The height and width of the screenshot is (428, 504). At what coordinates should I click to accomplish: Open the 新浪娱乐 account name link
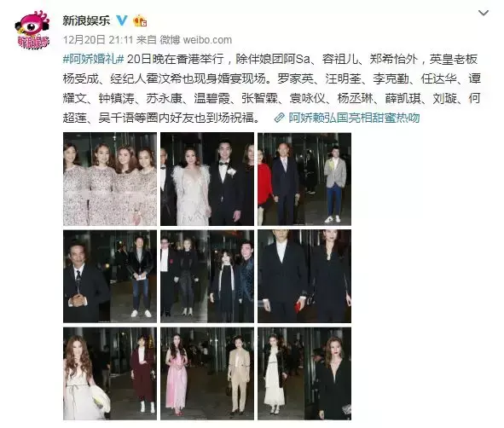pos(86,20)
